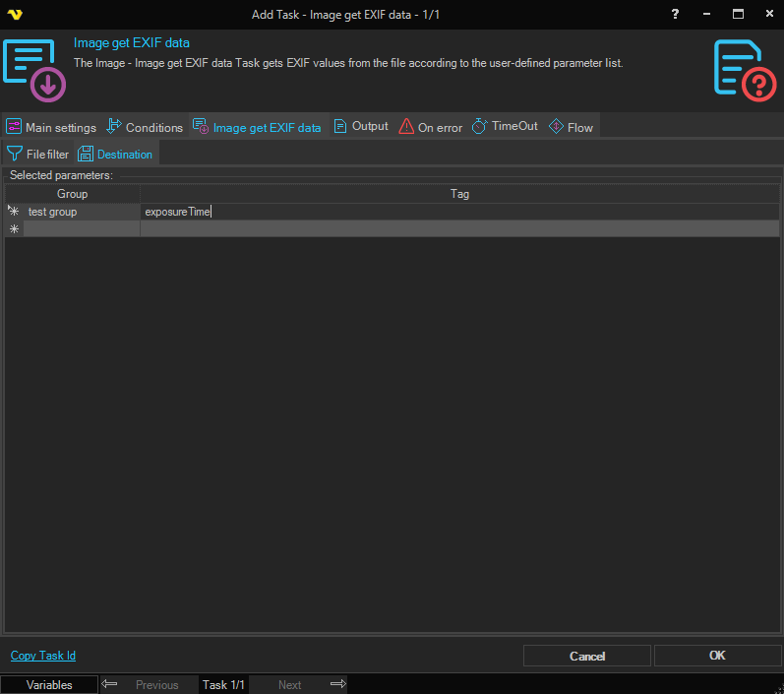Screen dimensions: 784x694
Task: Click the Copy Task Id link
Action: (43, 656)
